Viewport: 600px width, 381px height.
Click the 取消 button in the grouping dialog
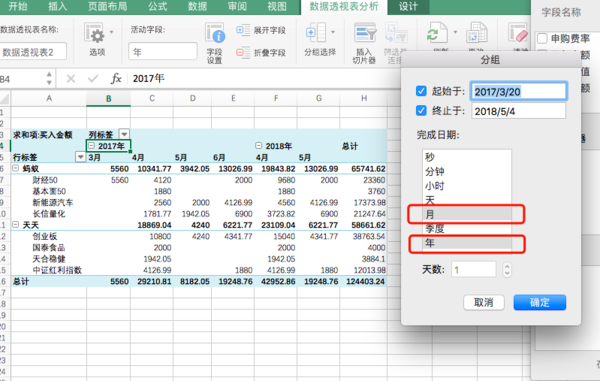484,303
